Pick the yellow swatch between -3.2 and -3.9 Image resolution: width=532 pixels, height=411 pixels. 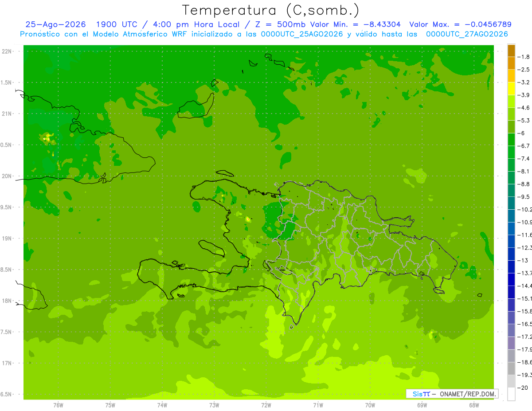click(511, 89)
